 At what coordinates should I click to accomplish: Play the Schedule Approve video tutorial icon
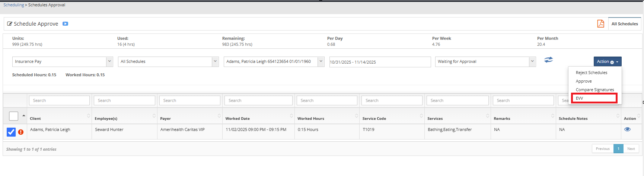65,24
